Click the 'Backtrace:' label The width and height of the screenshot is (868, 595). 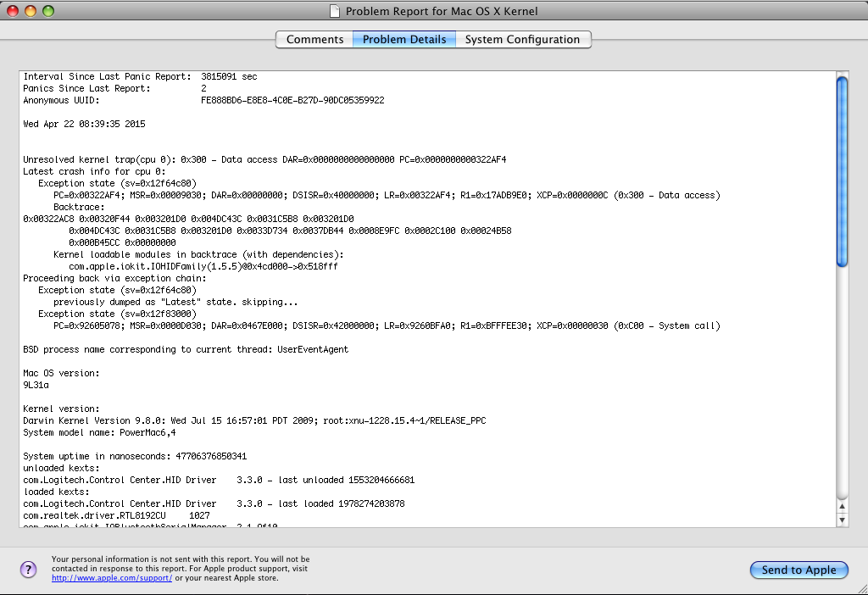click(79, 207)
